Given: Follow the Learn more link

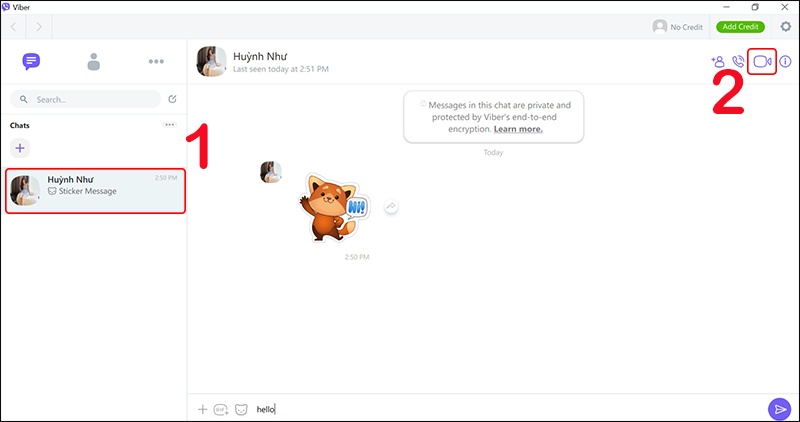Looking at the screenshot, I should point(518,129).
